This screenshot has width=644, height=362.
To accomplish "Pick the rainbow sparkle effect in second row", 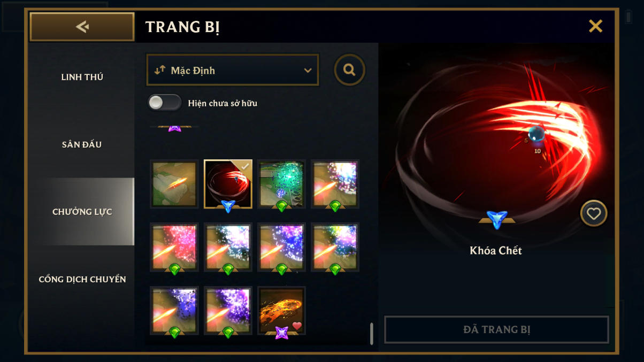I will coord(335,247).
